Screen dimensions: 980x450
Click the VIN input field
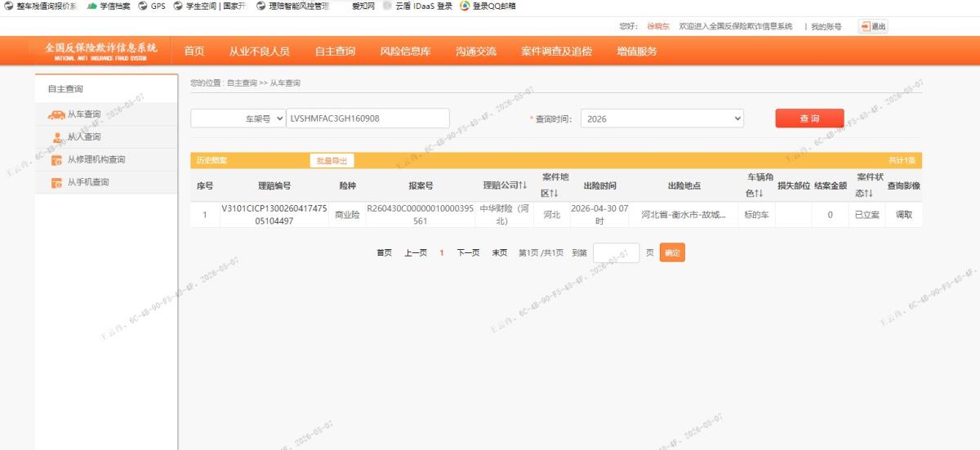(x=367, y=118)
